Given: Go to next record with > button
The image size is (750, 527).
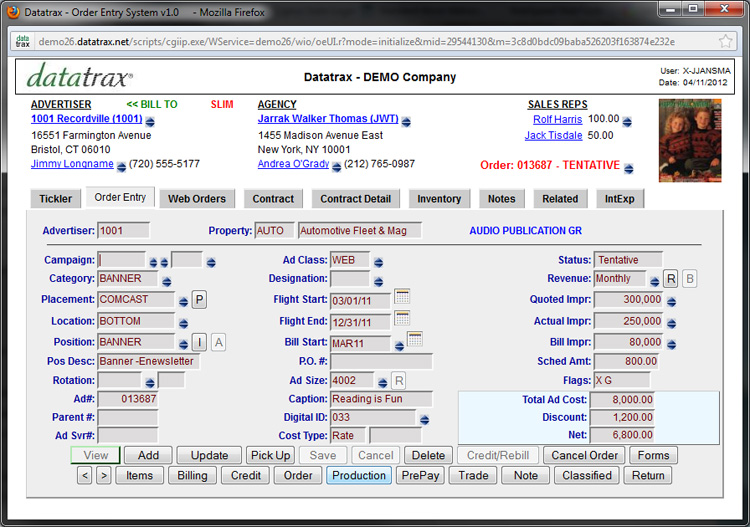Looking at the screenshot, I should [104, 476].
